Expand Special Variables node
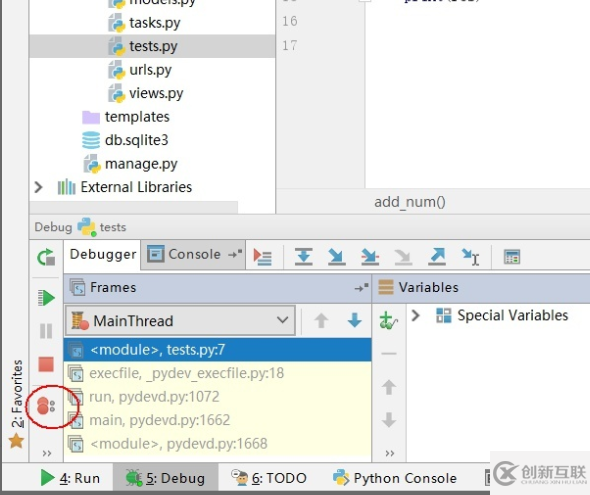Viewport: 590px width, 495px height. point(415,315)
